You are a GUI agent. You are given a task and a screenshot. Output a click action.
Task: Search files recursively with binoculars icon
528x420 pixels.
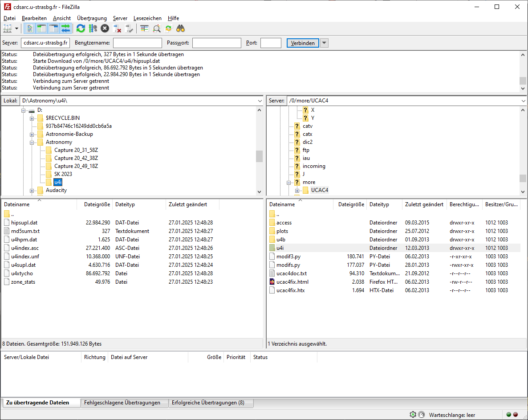180,29
